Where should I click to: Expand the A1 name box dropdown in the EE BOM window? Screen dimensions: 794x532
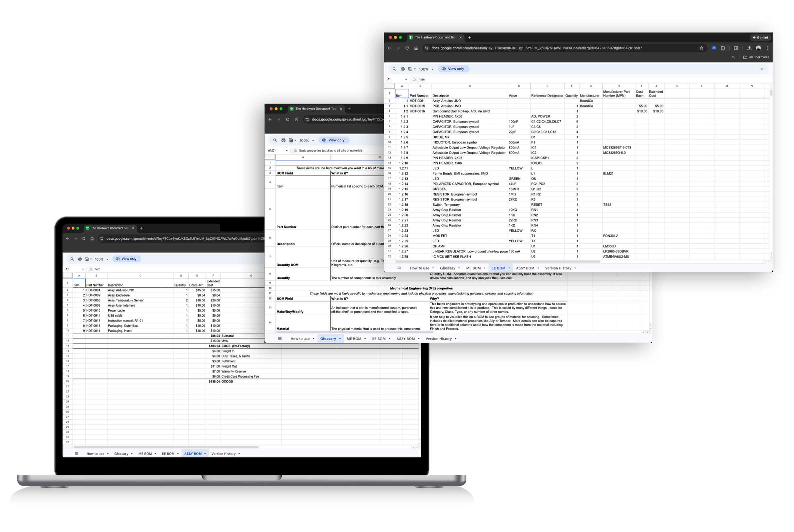(406, 79)
